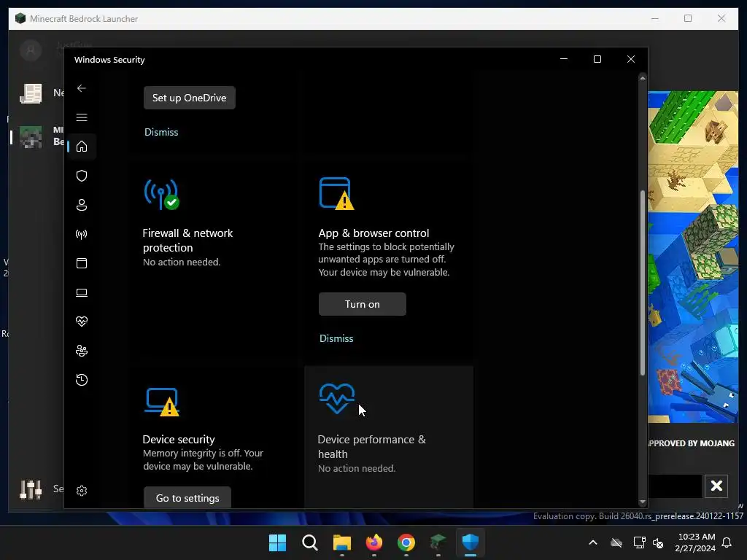
Task: Open Virus & threat protection shield icon
Action: click(x=82, y=176)
